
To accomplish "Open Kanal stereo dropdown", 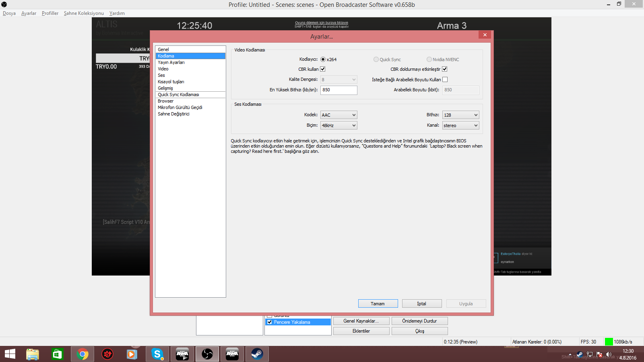I will pyautogui.click(x=461, y=125).
